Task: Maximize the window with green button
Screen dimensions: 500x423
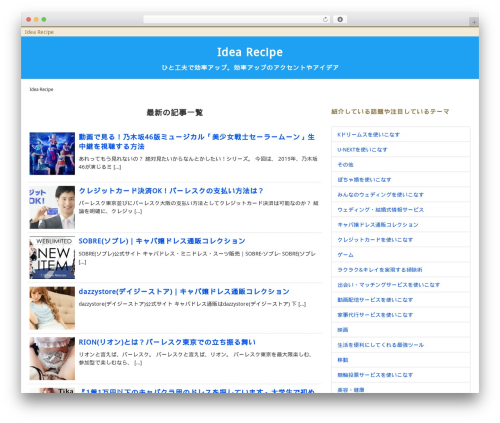Action: [44, 20]
